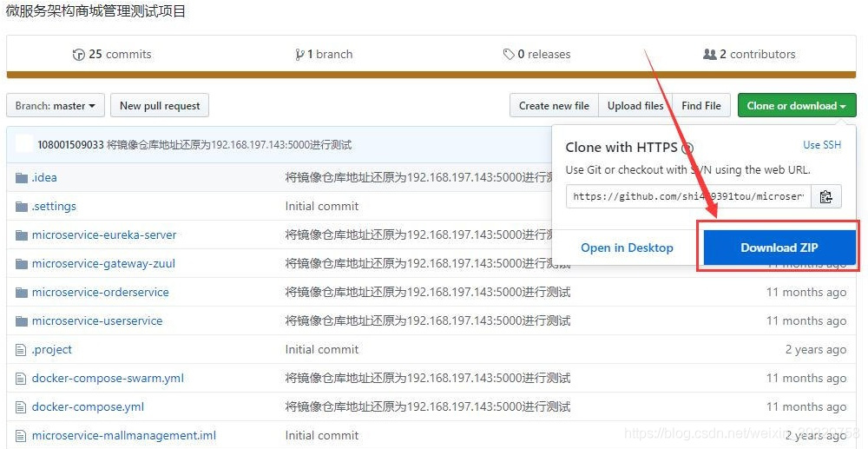Click the microservice-gateway-zuul folder icon

tap(22, 264)
